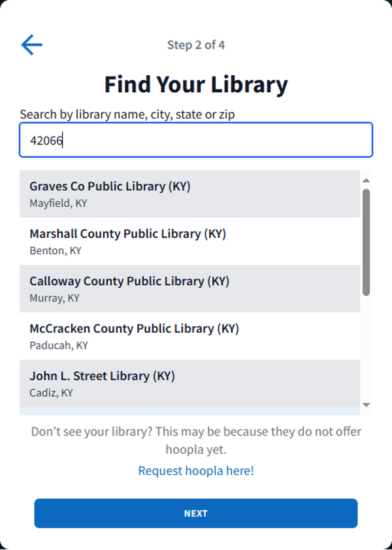
Task: Click the "Paducah, KY" location text
Action: 59,345
